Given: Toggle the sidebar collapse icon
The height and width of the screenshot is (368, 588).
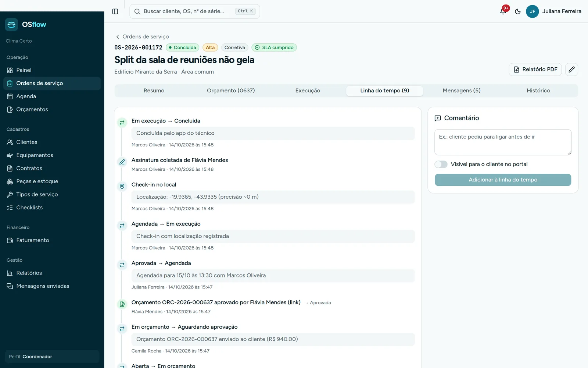Looking at the screenshot, I should click(115, 11).
